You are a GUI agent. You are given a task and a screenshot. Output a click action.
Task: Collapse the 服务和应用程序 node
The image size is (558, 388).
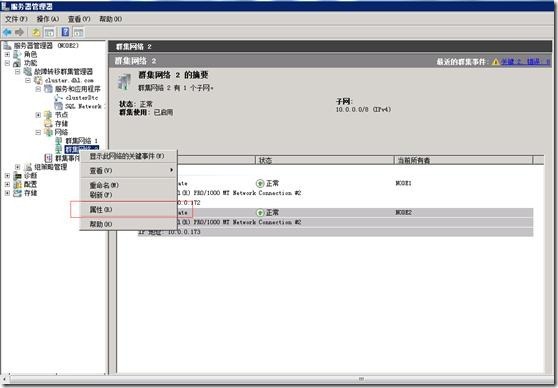pyautogui.click(x=38, y=89)
